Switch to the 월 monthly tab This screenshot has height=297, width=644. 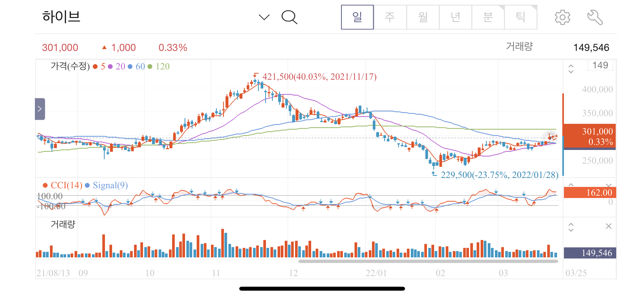click(x=422, y=17)
